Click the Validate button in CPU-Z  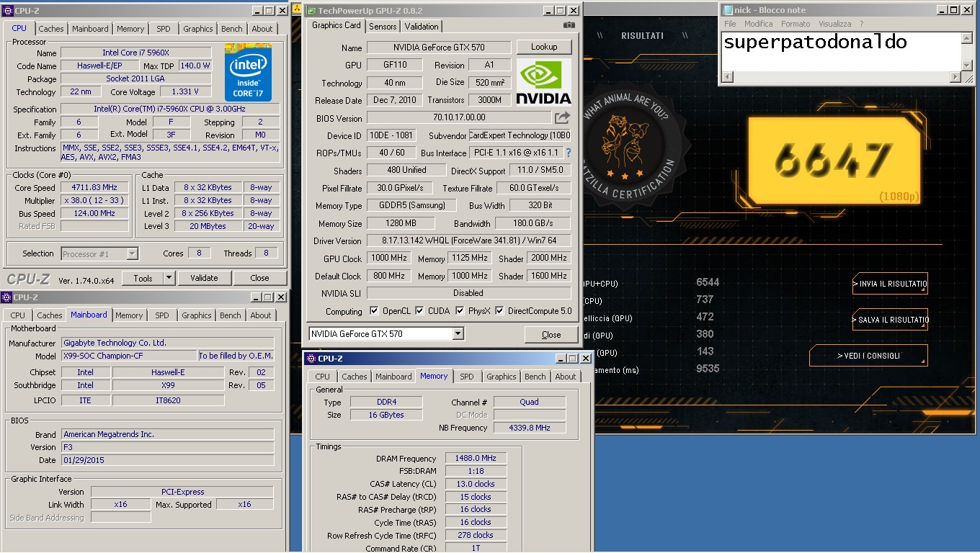204,278
